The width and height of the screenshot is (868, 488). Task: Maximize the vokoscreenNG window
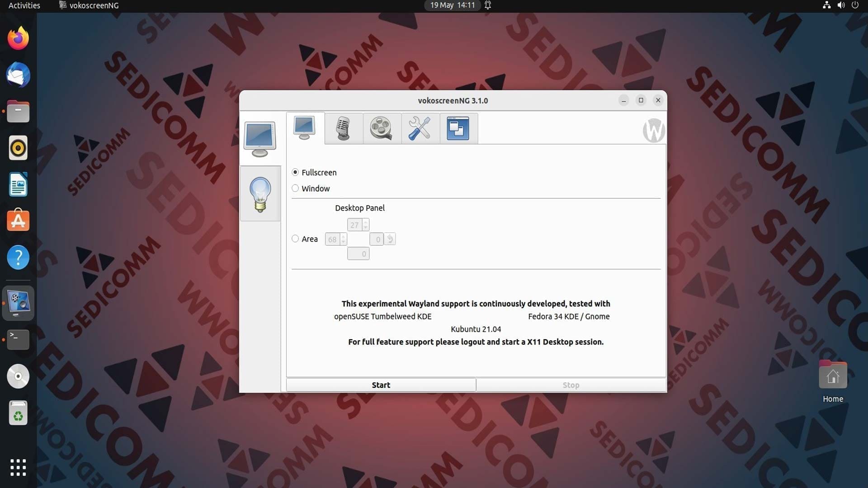tap(641, 100)
